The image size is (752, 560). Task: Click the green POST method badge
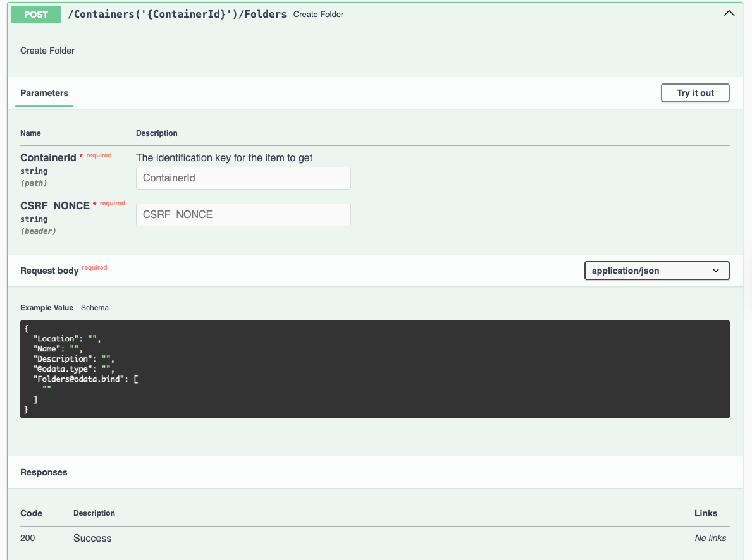click(x=36, y=14)
